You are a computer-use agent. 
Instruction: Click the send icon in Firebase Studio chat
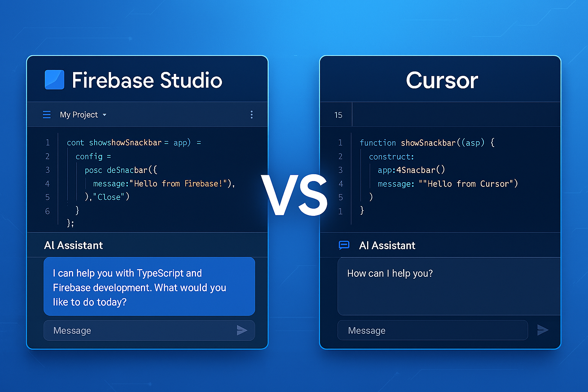[242, 330]
